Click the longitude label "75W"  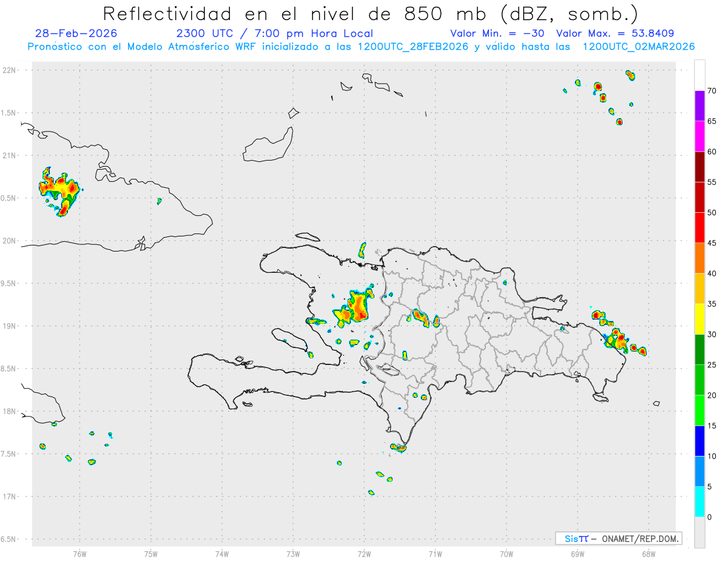(151, 554)
